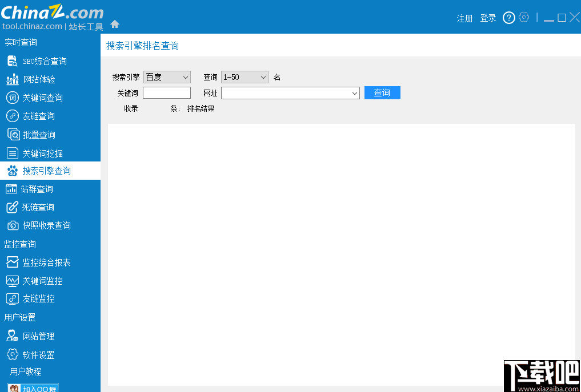Open the search engine dropdown showing 百度
Screen dimensions: 581x392
167,76
